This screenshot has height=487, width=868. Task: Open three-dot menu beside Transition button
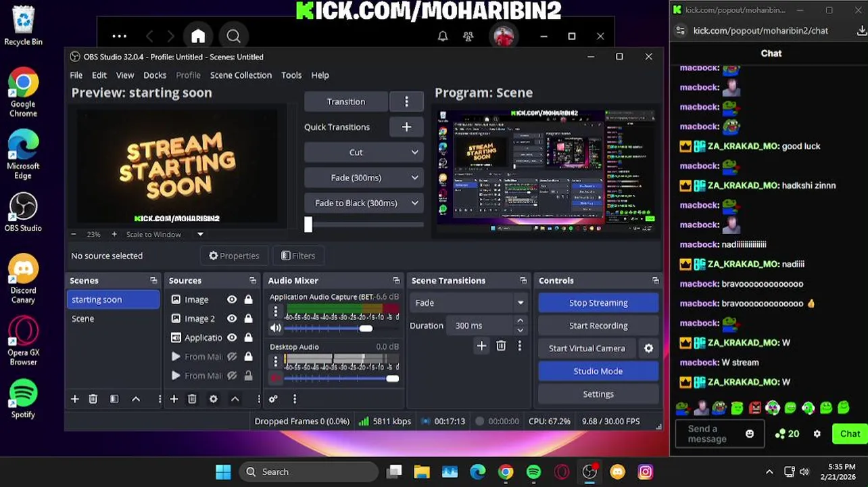pos(406,101)
